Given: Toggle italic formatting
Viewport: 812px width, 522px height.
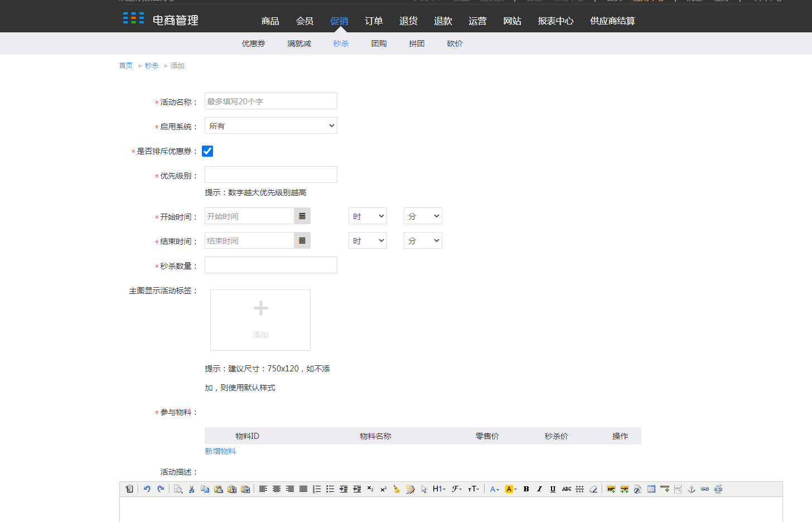Looking at the screenshot, I should (x=539, y=489).
